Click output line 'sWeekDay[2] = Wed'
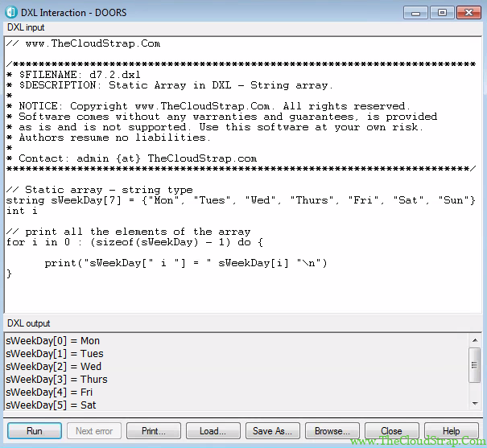487x448 pixels. [53, 367]
